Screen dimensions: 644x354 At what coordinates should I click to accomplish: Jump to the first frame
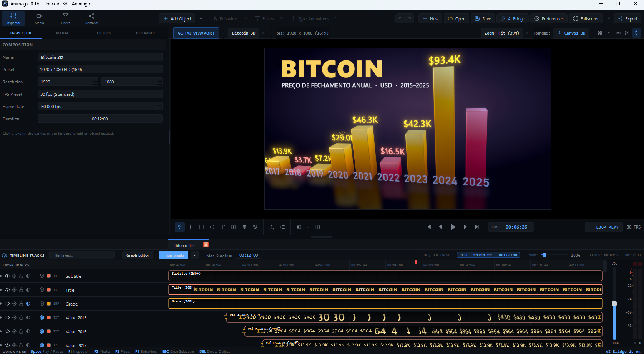[x=429, y=227]
